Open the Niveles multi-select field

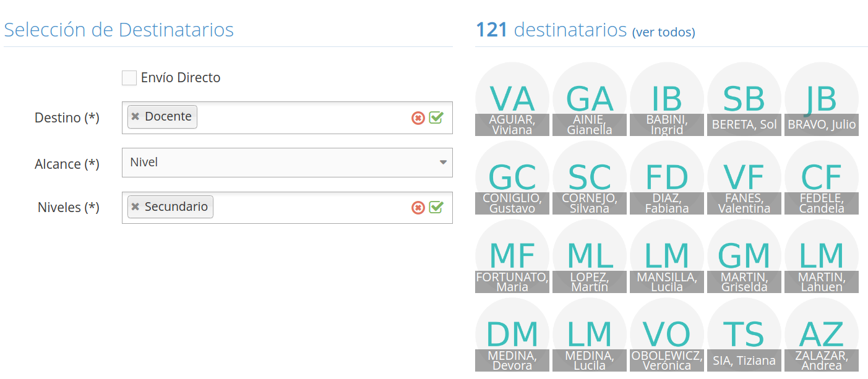[287, 208]
